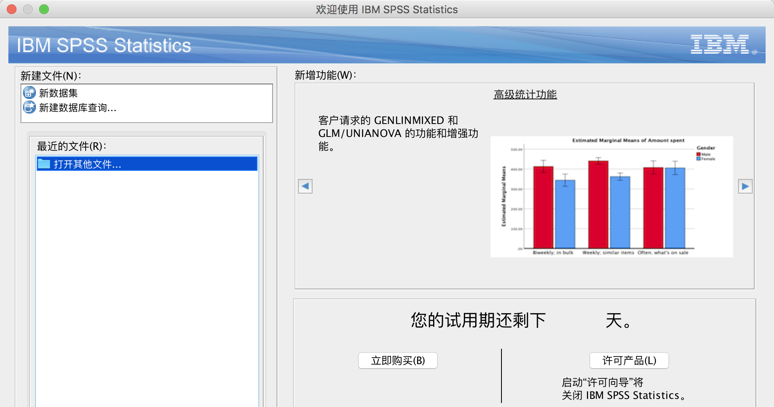Select the 新建数据库查询 list entry text
Image resolution: width=774 pixels, height=407 pixels.
point(78,107)
